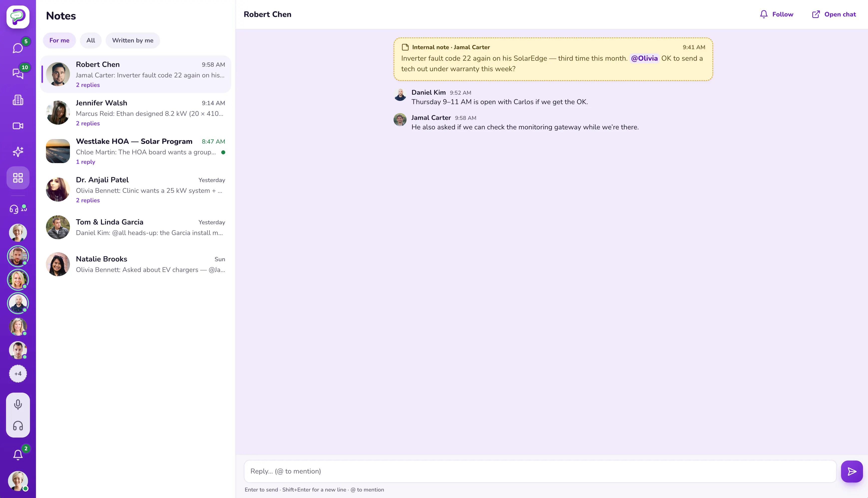Open notifications bell with badge 2
Screen dimensions: 868x498
(x=18, y=455)
